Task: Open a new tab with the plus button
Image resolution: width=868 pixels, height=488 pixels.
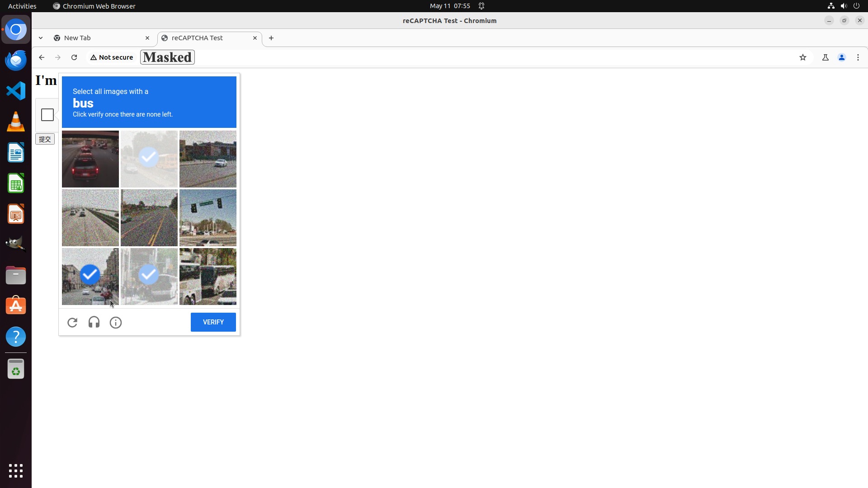Action: coord(271,38)
